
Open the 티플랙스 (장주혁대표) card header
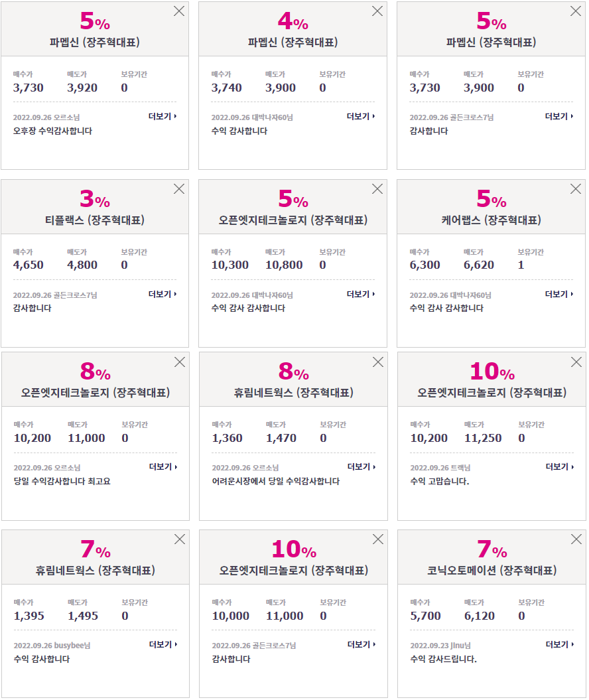click(x=95, y=220)
